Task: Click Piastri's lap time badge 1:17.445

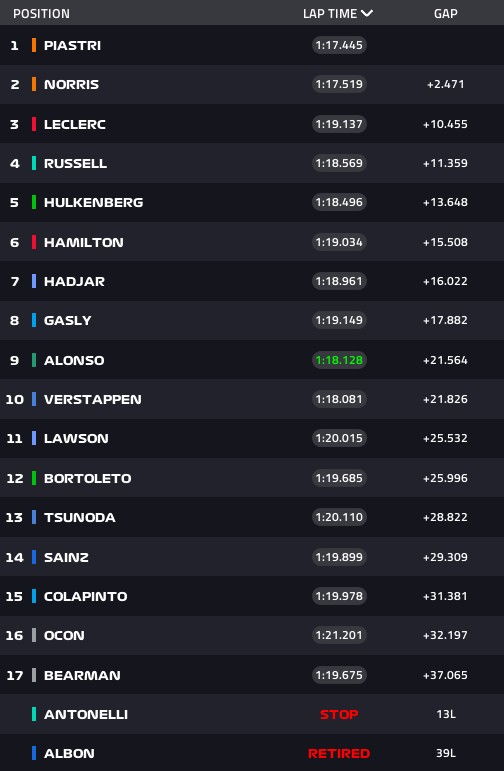Action: point(339,45)
